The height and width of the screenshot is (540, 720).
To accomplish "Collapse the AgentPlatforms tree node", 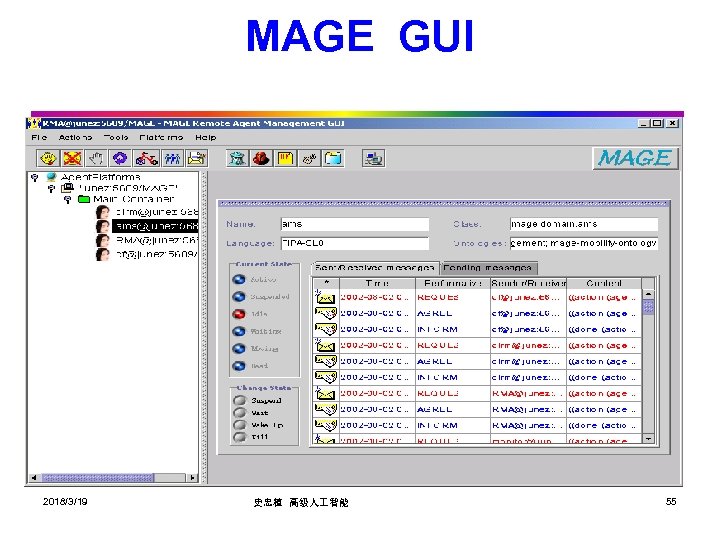I will 34,177.
